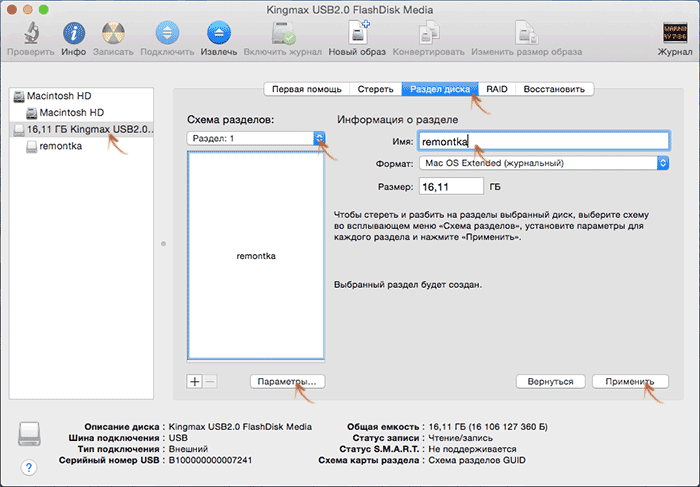Open the RAID tab
This screenshot has width=700, height=487.
(497, 89)
